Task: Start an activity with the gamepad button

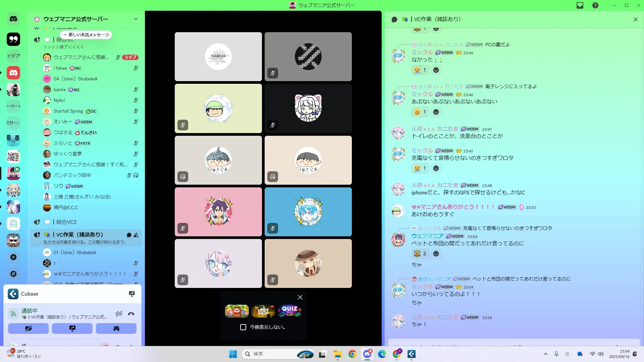Action: pyautogui.click(x=116, y=328)
